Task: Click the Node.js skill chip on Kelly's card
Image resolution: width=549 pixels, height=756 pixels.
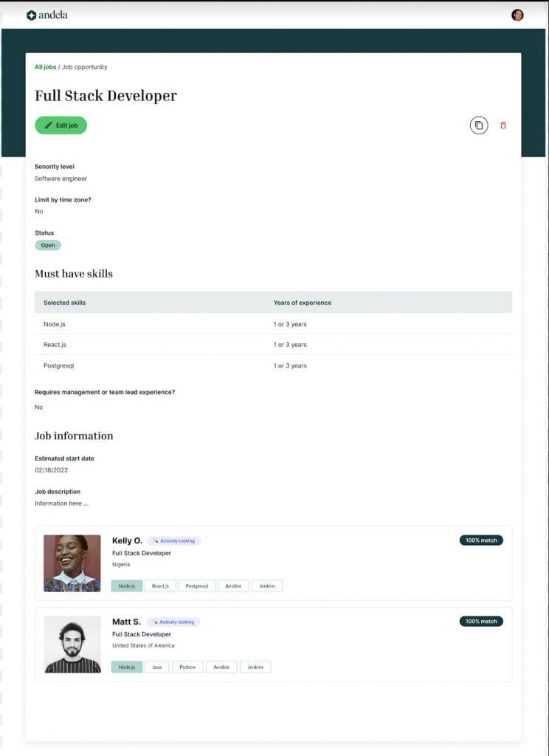Action: (127, 585)
